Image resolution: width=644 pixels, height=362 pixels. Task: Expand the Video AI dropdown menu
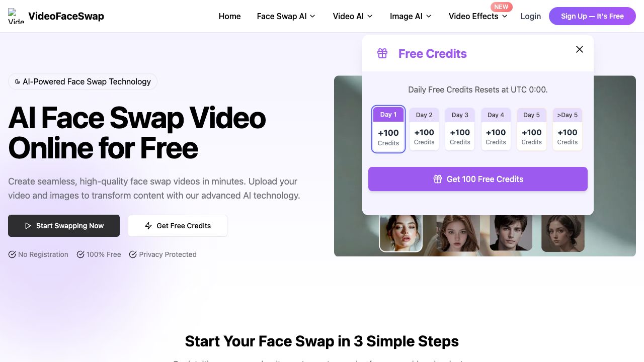coord(353,16)
